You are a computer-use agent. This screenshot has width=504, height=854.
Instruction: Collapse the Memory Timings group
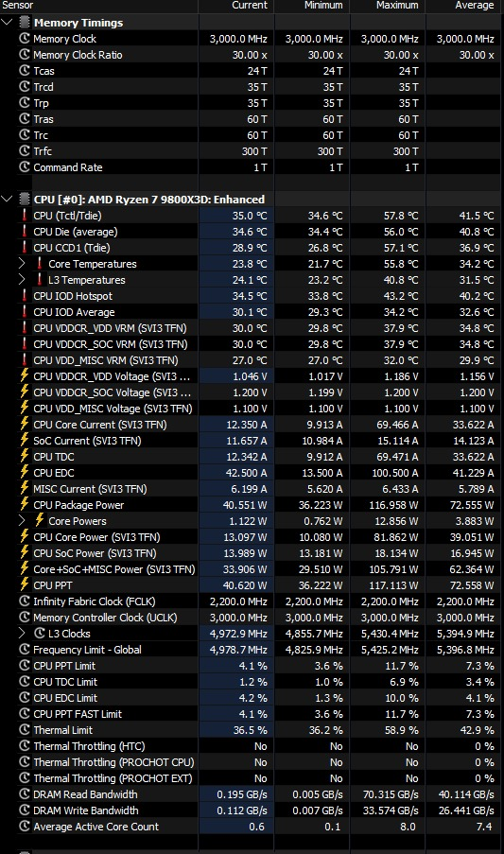click(7, 23)
